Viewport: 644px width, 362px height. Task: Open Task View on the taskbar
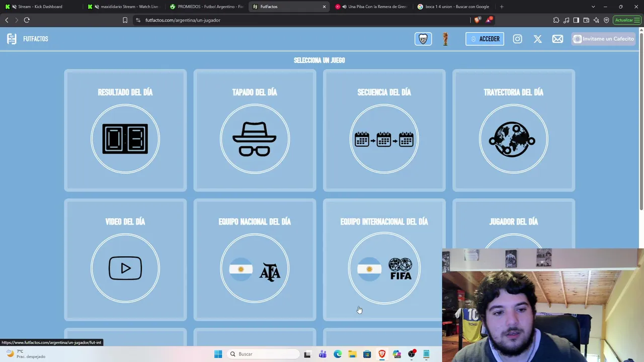(307, 354)
